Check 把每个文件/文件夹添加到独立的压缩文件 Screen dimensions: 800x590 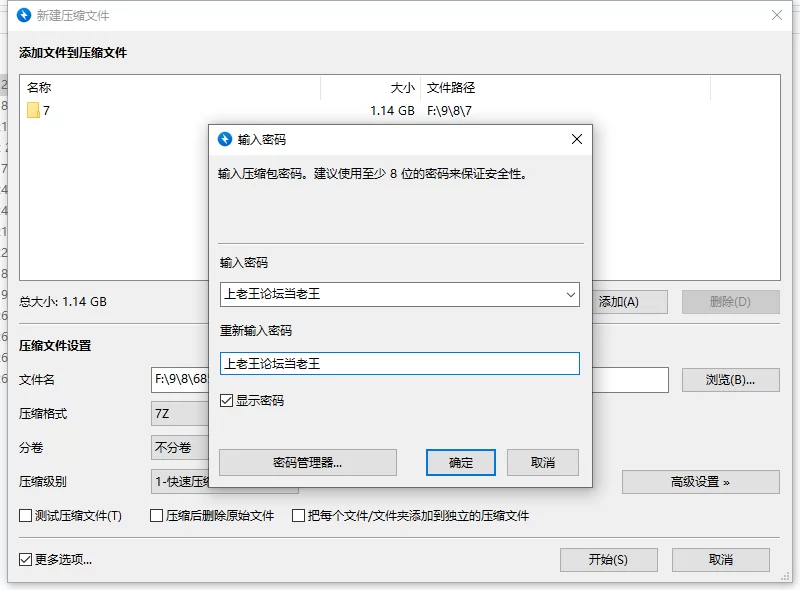point(298,516)
